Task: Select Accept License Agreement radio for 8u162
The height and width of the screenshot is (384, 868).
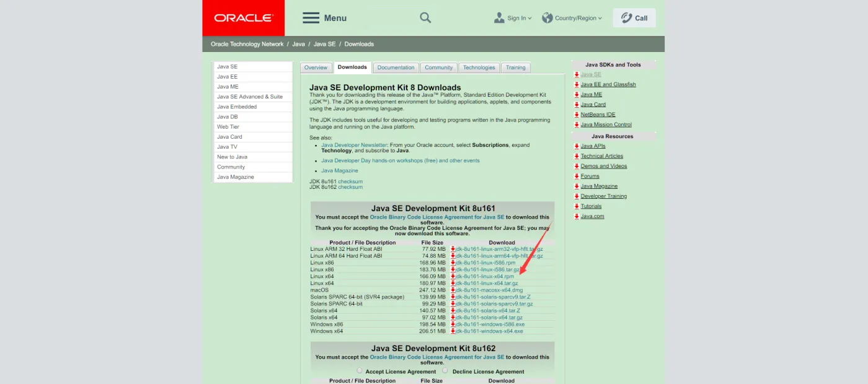Action: [360, 371]
